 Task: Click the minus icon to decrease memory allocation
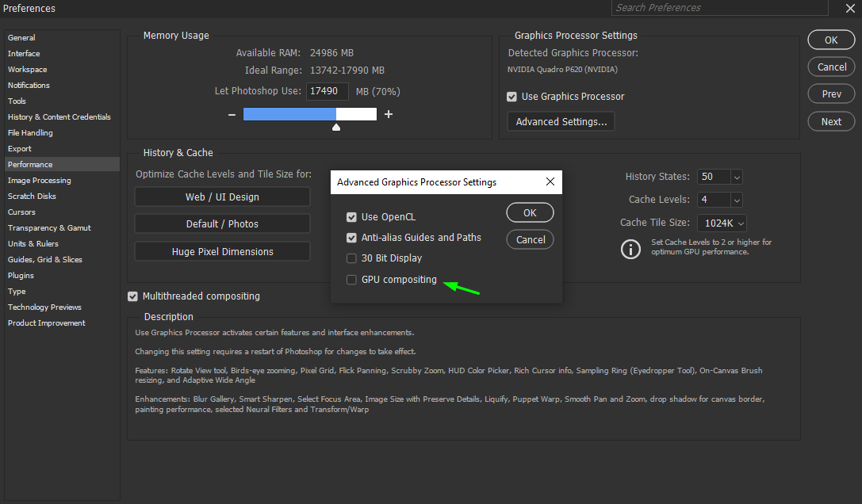coord(231,114)
